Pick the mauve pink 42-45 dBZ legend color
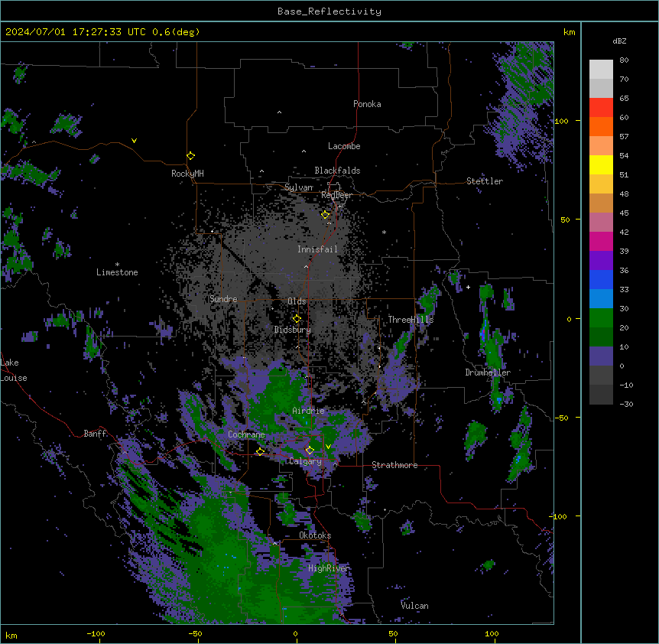This screenshot has width=659, height=644. [x=601, y=223]
